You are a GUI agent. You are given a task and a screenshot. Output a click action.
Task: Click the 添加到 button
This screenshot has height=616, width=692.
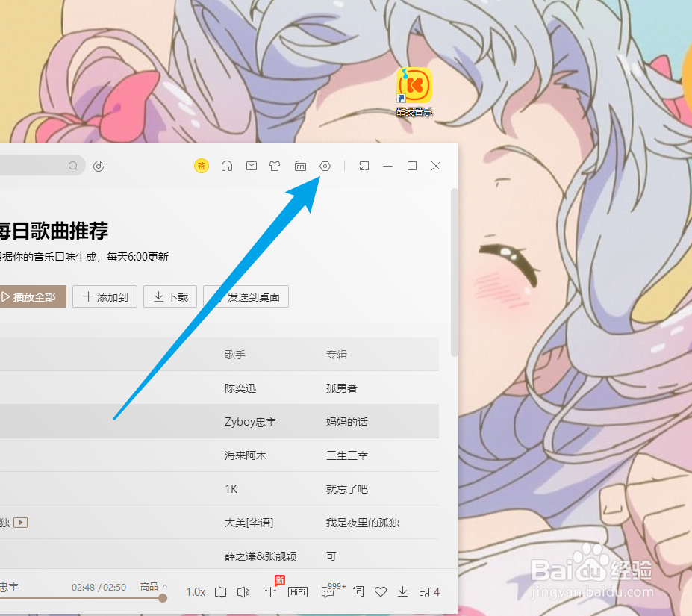[x=105, y=296]
